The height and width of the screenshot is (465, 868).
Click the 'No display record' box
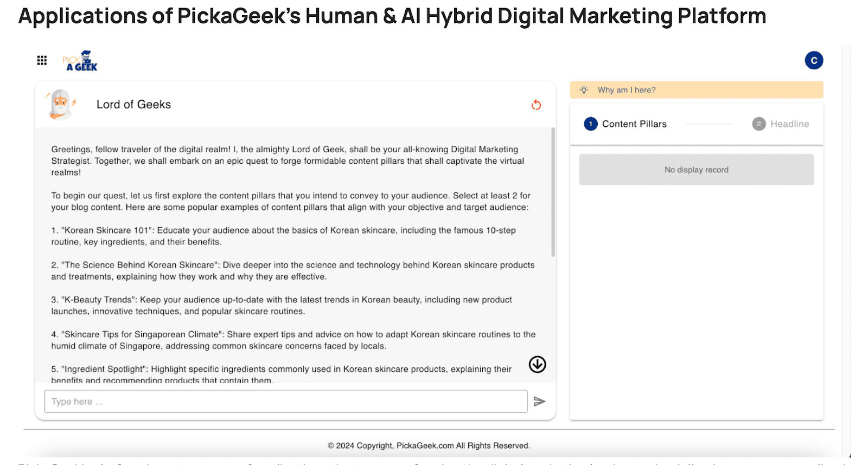tap(697, 170)
